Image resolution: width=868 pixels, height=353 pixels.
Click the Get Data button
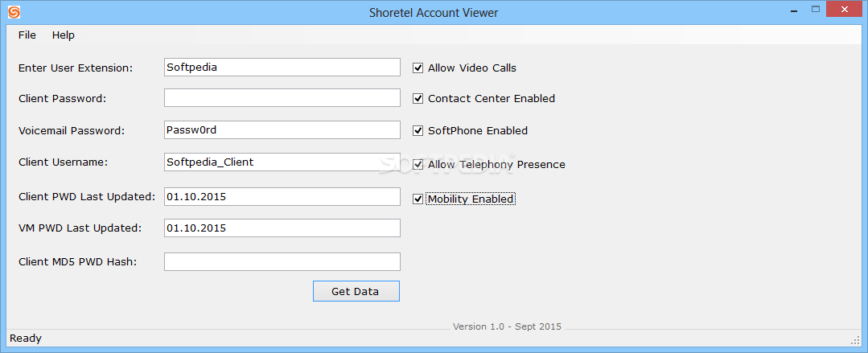click(356, 291)
